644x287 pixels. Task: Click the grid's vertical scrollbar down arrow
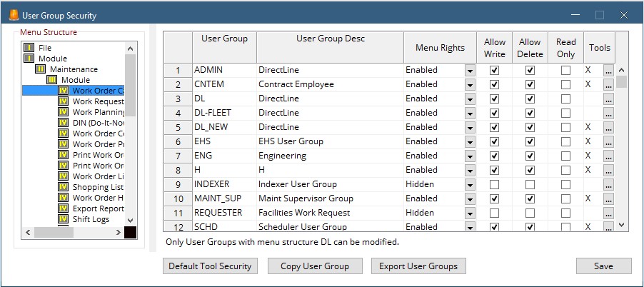(x=621, y=225)
